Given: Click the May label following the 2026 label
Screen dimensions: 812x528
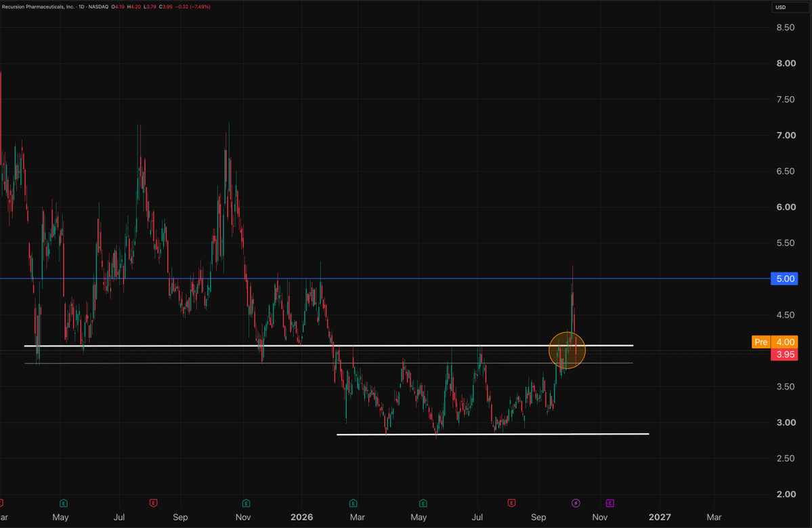Looking at the screenshot, I should [x=419, y=517].
